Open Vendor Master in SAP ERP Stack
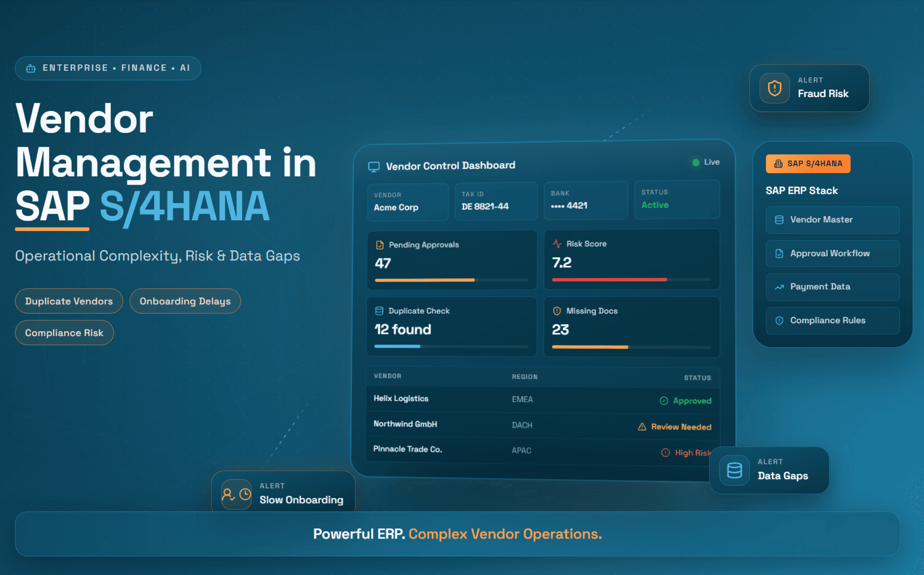The image size is (924, 575). 832,220
